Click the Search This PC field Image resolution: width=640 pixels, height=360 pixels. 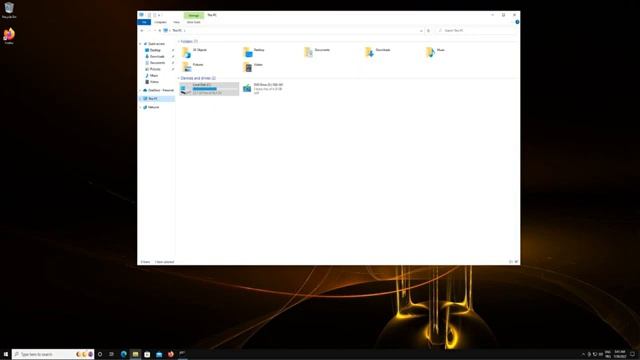[x=476, y=31]
